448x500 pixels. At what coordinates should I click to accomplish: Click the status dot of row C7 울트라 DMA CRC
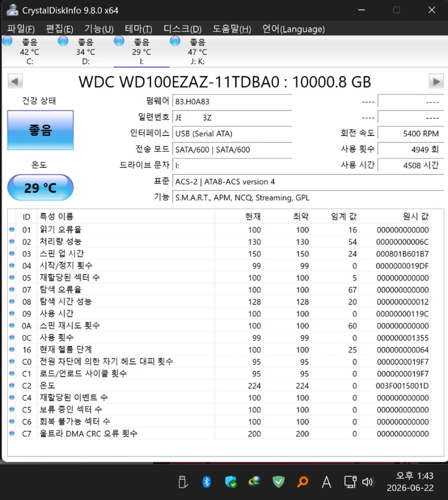[12, 433]
